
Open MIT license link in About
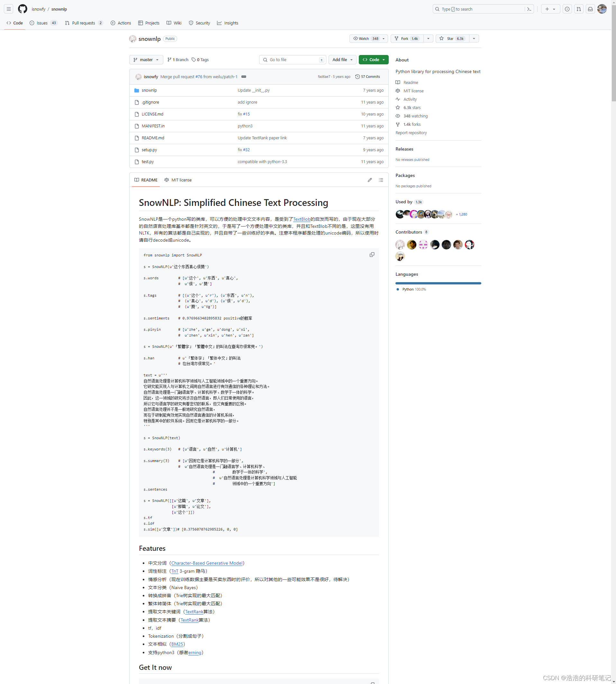pos(413,91)
